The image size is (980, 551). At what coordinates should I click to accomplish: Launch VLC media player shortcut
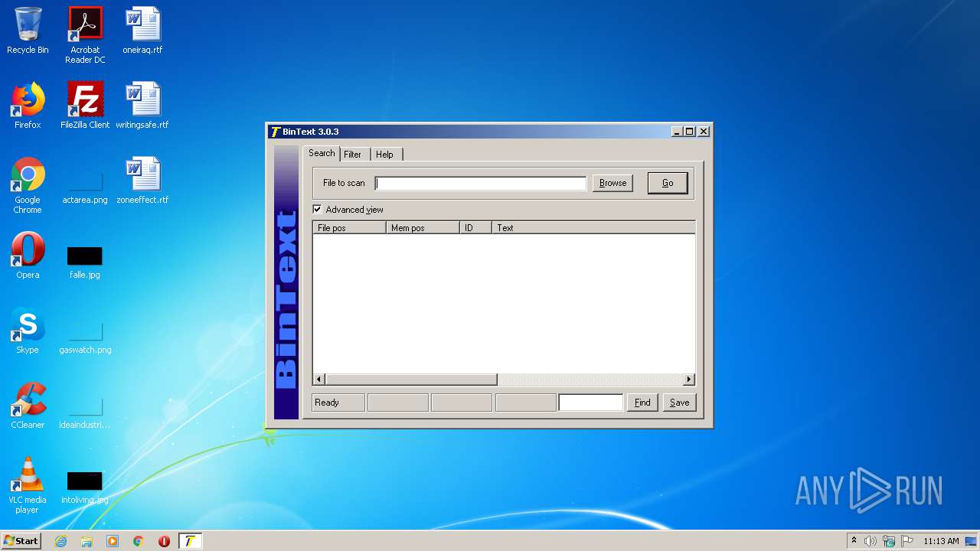[28, 485]
